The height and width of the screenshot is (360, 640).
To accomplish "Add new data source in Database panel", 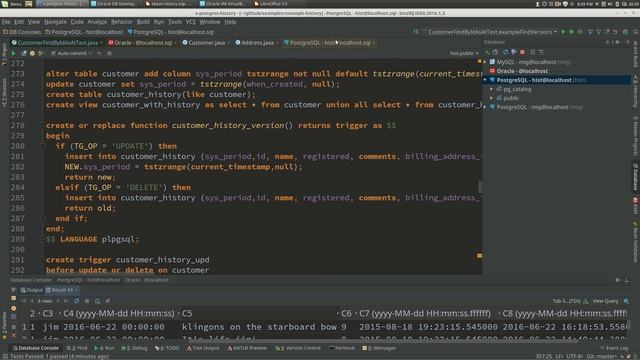I will tap(487, 52).
